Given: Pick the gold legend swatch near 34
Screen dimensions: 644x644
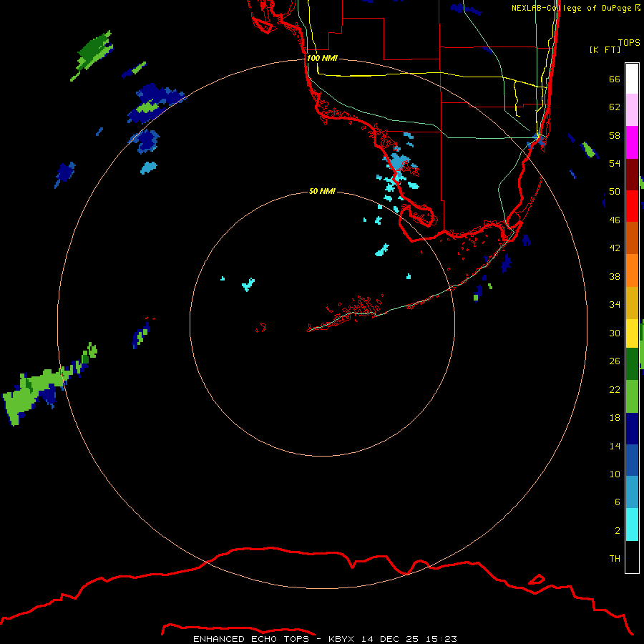Looking at the screenshot, I should 632,303.
